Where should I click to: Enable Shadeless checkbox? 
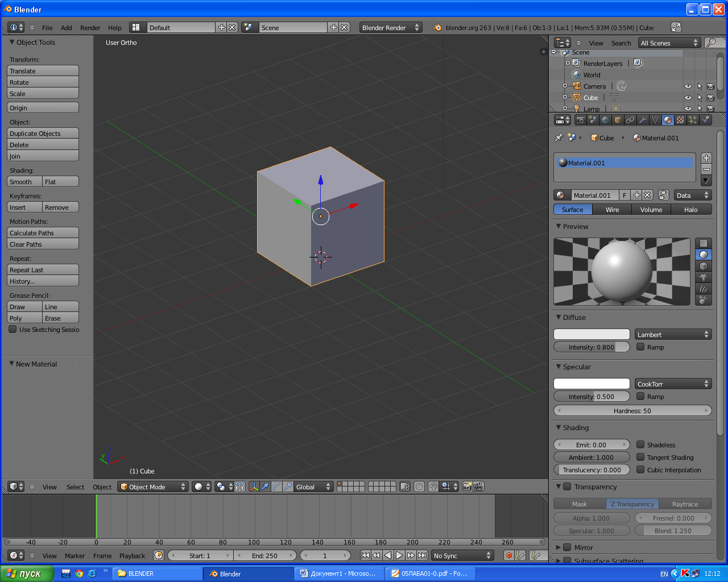tap(640, 444)
